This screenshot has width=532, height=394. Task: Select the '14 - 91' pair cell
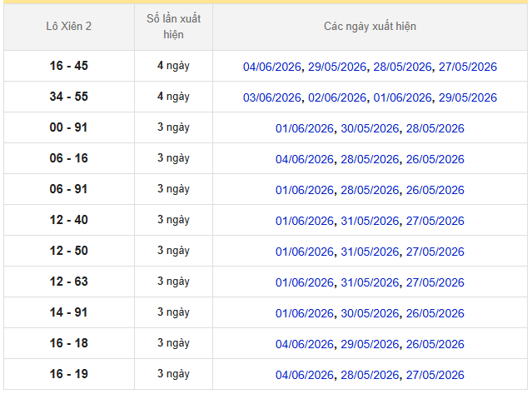(x=69, y=312)
